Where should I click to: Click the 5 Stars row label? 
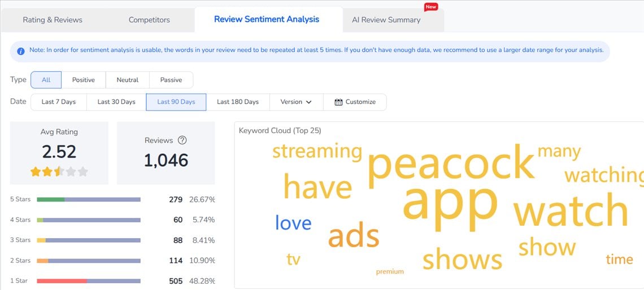coord(20,199)
